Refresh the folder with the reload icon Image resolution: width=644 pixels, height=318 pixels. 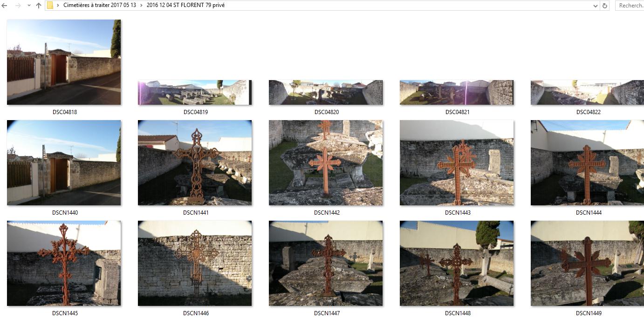[x=605, y=6]
